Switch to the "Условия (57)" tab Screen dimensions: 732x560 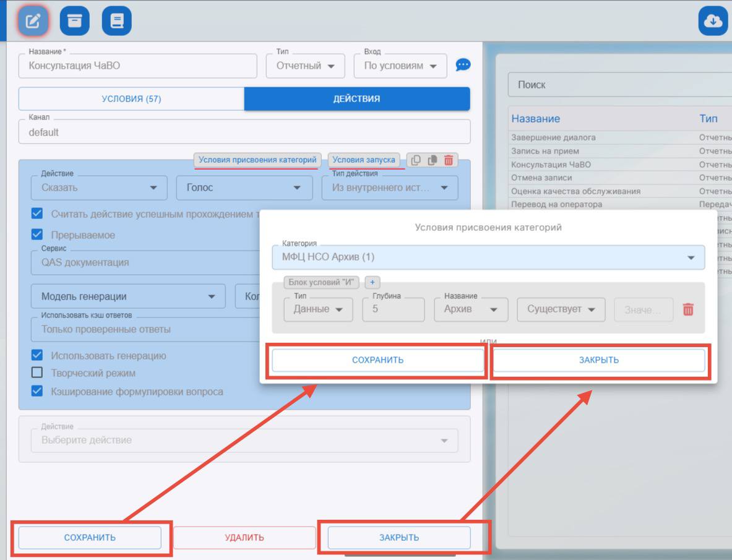pos(131,98)
